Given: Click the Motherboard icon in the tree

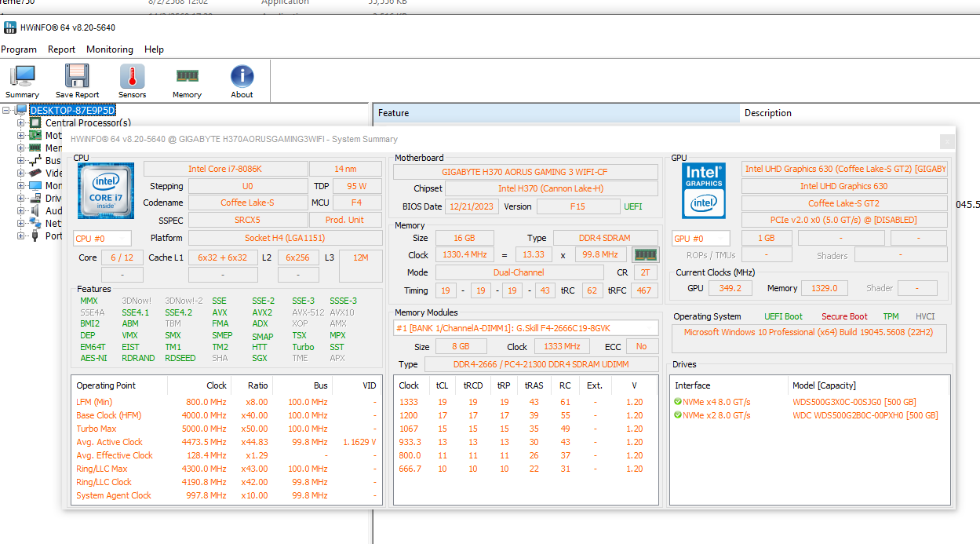Looking at the screenshot, I should click(35, 135).
